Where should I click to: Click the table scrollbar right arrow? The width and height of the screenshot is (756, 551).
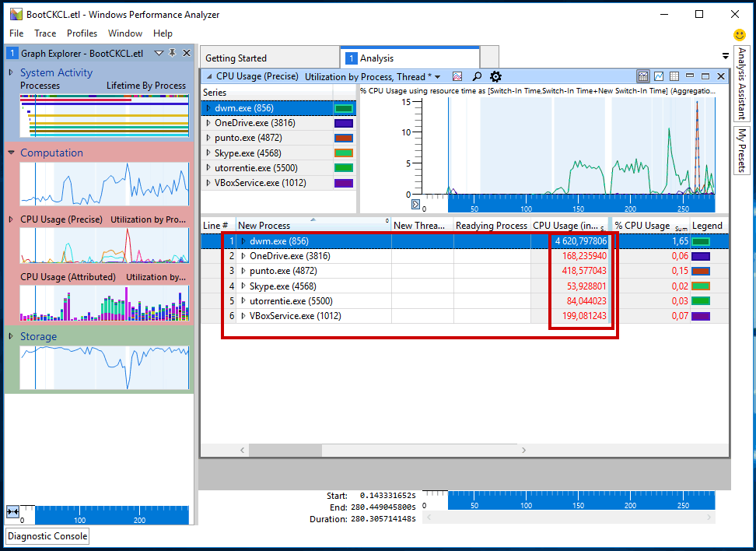click(523, 450)
